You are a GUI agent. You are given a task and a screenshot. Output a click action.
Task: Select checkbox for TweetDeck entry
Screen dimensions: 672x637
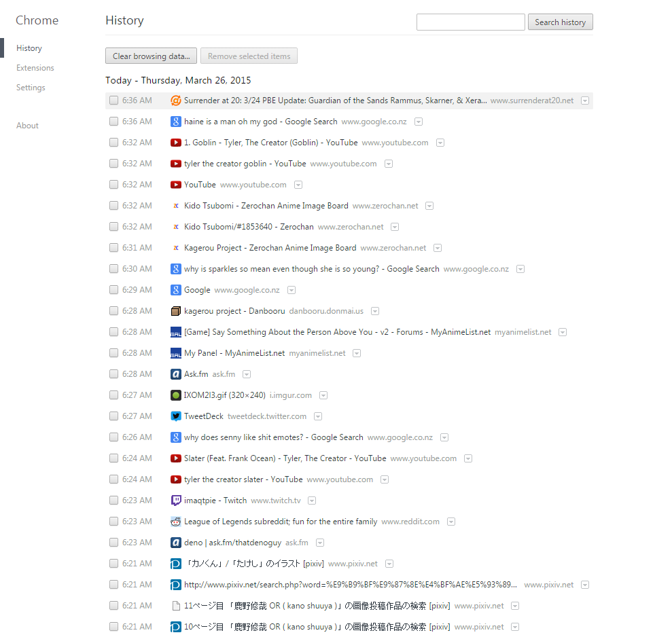[x=113, y=416]
